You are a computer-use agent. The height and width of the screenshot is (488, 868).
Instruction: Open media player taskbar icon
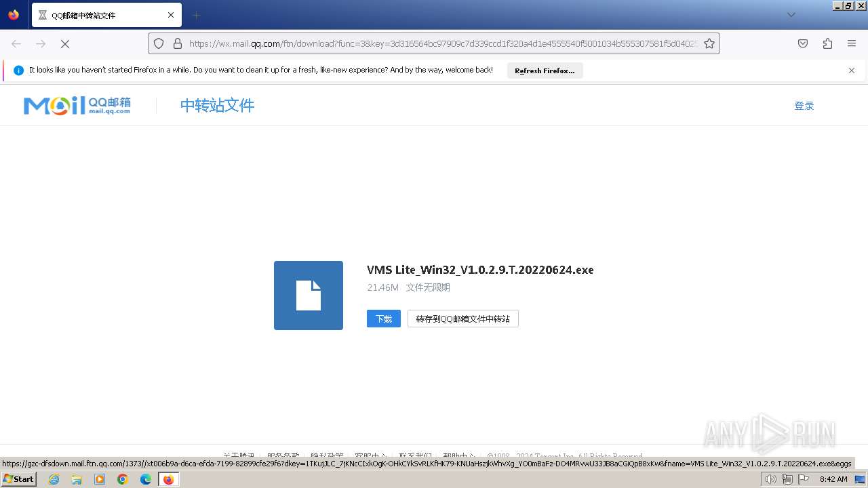[100, 479]
